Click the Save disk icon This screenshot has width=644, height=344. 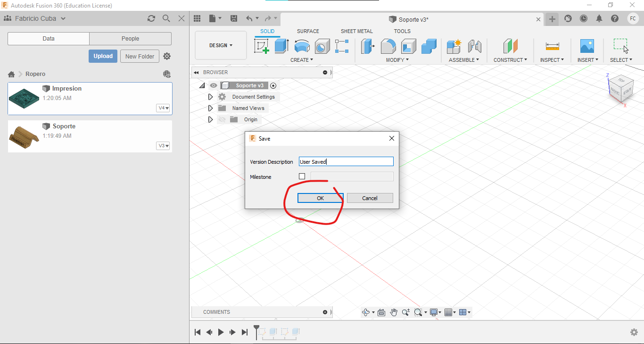(234, 18)
